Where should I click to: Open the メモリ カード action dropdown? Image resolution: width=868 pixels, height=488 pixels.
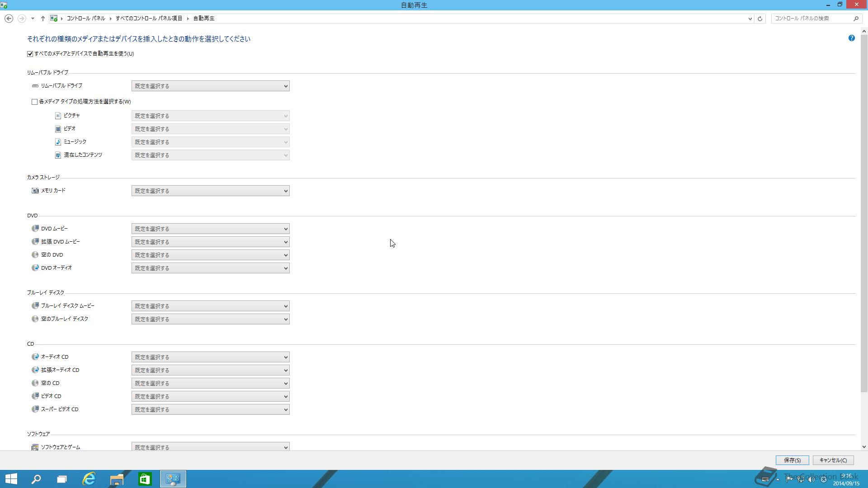[211, 191]
